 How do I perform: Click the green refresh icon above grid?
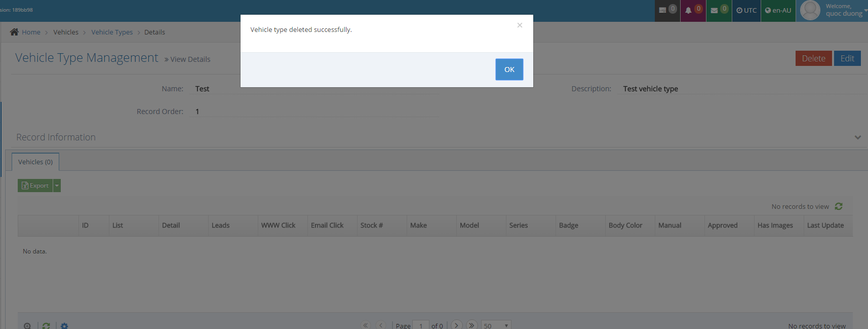click(x=839, y=206)
